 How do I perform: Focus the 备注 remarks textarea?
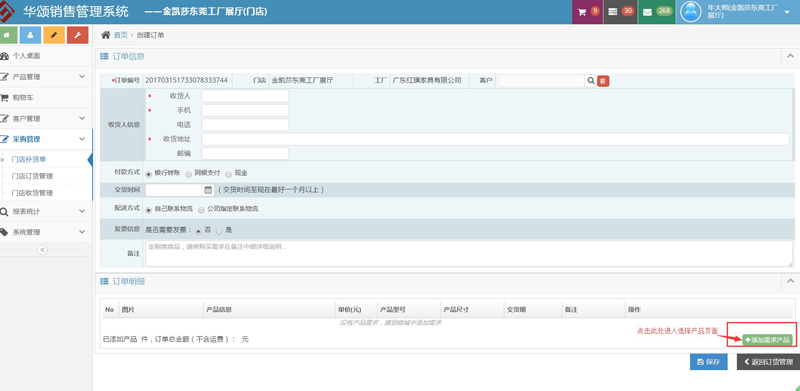point(469,253)
